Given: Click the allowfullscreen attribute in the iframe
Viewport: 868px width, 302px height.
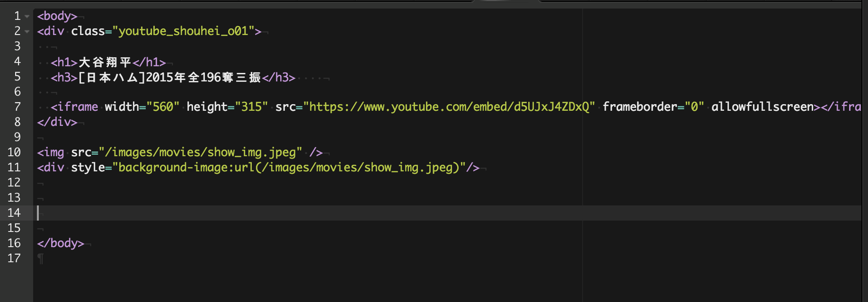Looking at the screenshot, I should coord(762,107).
